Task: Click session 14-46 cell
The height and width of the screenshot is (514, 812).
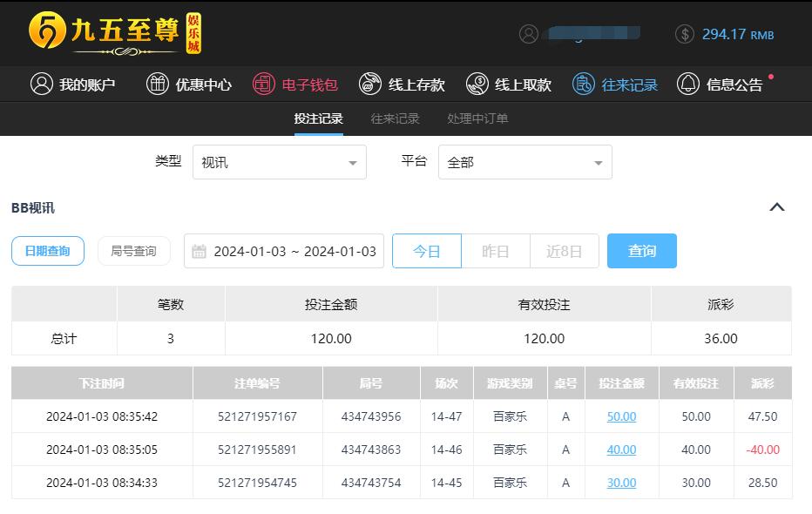Action: [x=446, y=450]
